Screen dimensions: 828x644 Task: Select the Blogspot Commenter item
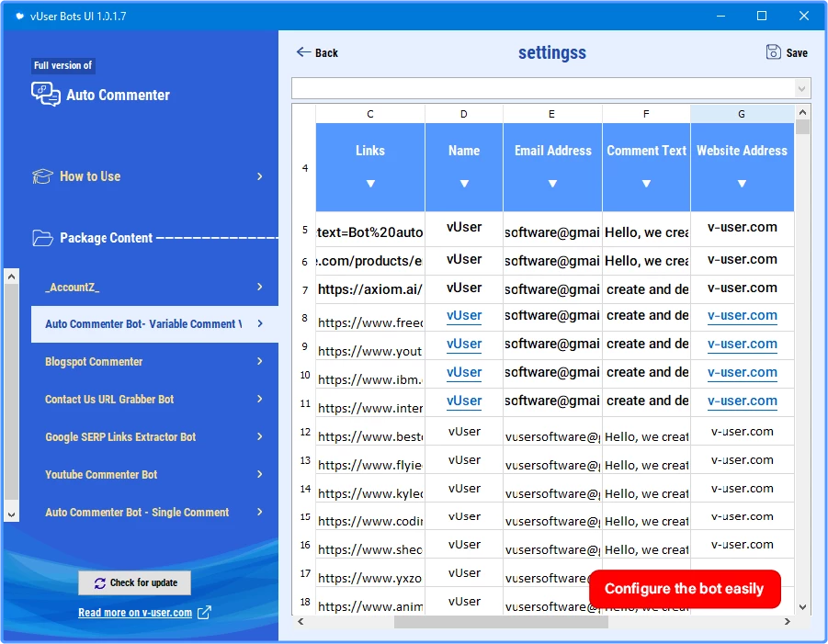click(154, 361)
